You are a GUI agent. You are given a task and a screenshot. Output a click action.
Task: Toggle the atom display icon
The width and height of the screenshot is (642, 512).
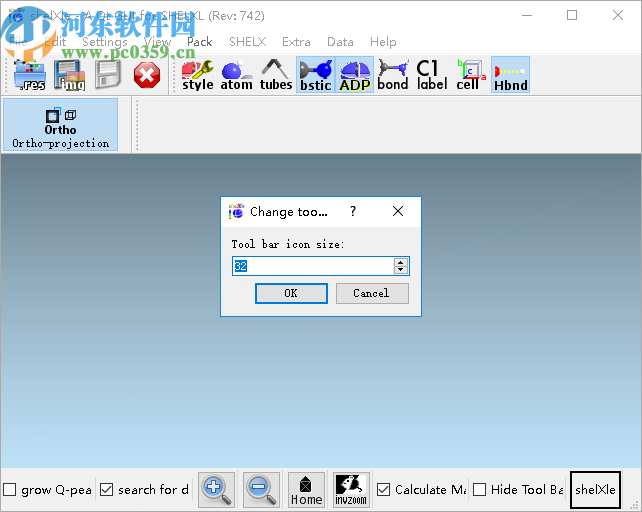236,75
